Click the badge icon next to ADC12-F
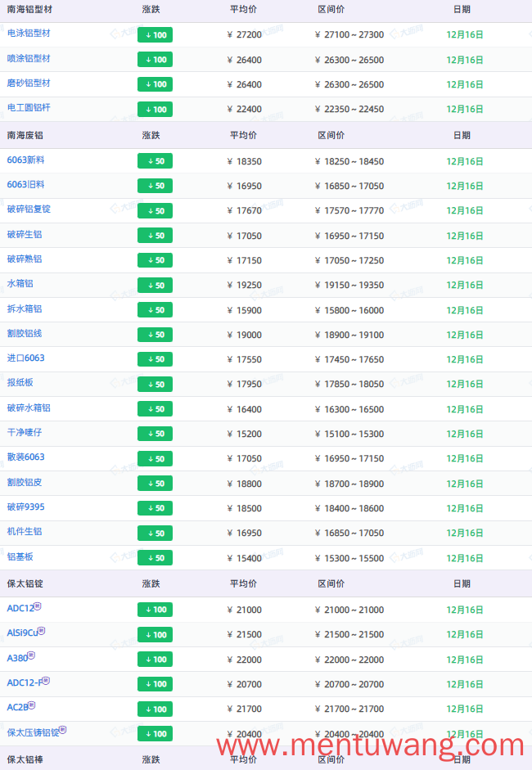Image resolution: width=532 pixels, height=770 pixels. click(46, 680)
